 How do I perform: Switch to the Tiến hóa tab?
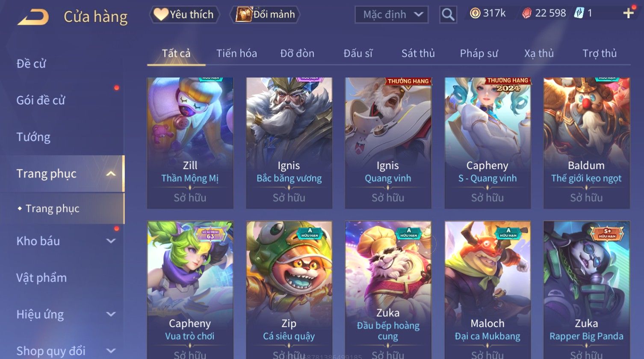(x=236, y=53)
